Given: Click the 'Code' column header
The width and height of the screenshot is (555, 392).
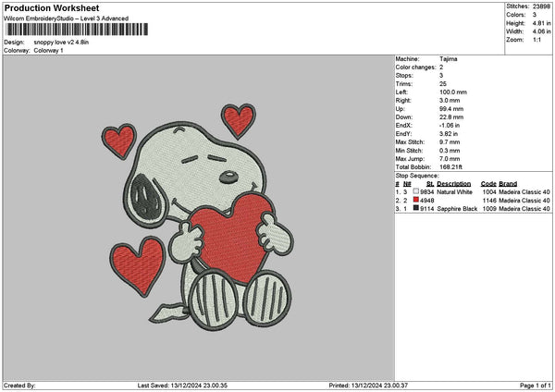Looking at the screenshot, I should click(x=488, y=184).
